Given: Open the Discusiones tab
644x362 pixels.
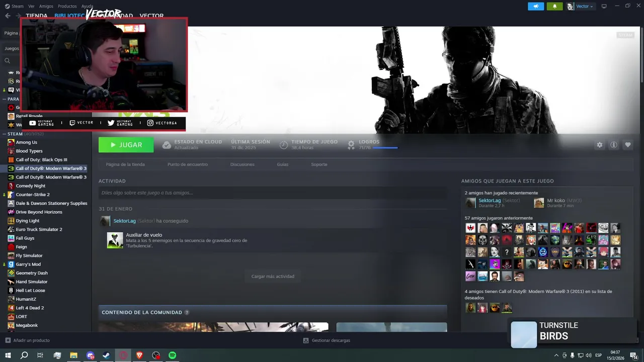Looking at the screenshot, I should coord(243,164).
